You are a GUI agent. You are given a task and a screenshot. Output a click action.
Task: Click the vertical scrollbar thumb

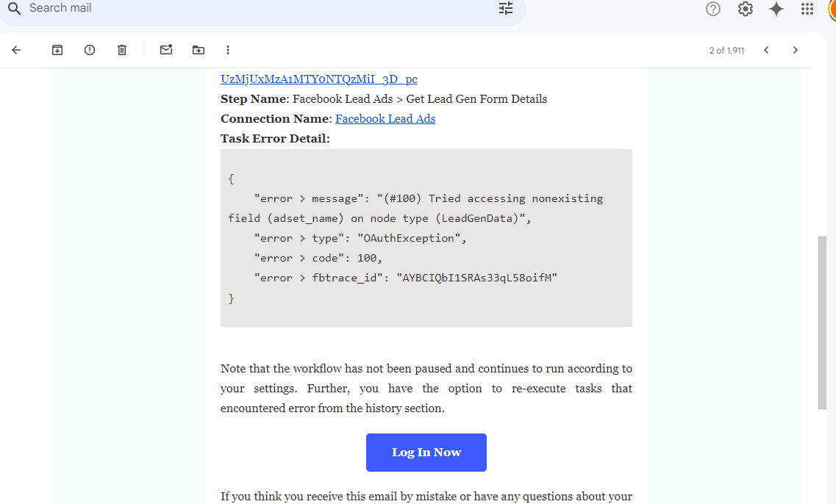822,323
